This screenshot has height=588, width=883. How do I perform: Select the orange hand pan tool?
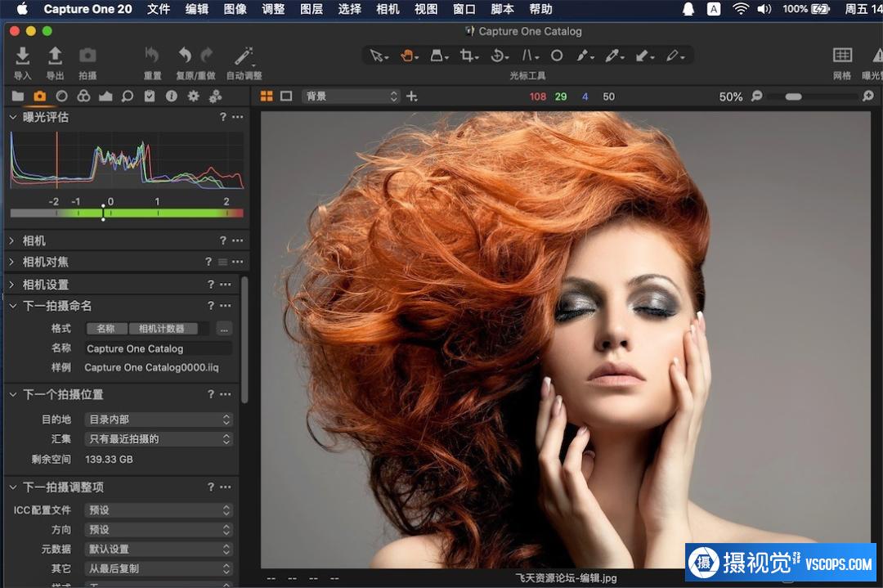(x=408, y=56)
